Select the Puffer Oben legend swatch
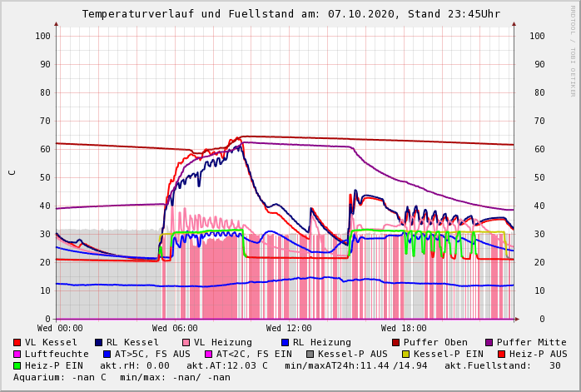 pyautogui.click(x=395, y=343)
